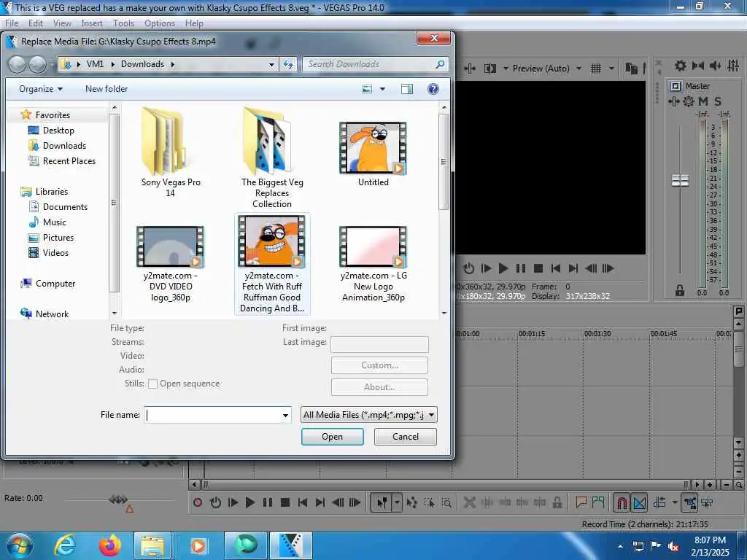Toggle Automatic Crossfades icon
Viewport: 747px width, 560px height.
click(x=639, y=502)
